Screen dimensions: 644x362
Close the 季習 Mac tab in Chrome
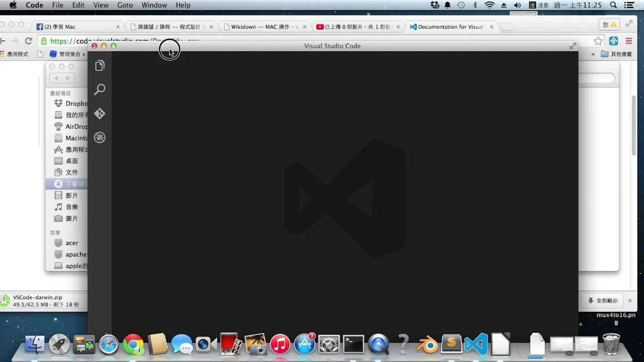click(x=118, y=27)
